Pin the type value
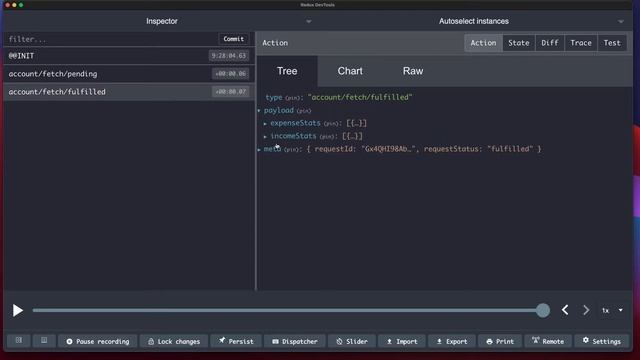 pos(292,98)
